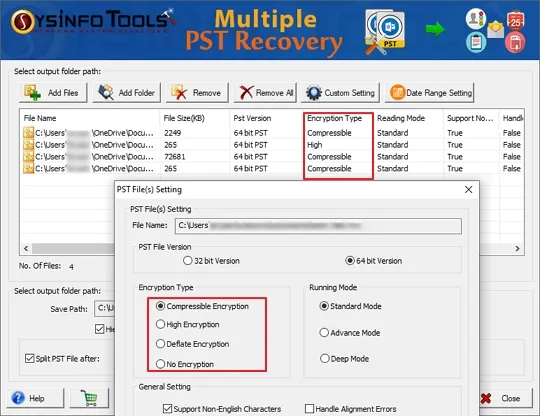Image resolution: width=540 pixels, height=416 pixels.
Task: Click the PST file banner icon
Action: click(386, 31)
